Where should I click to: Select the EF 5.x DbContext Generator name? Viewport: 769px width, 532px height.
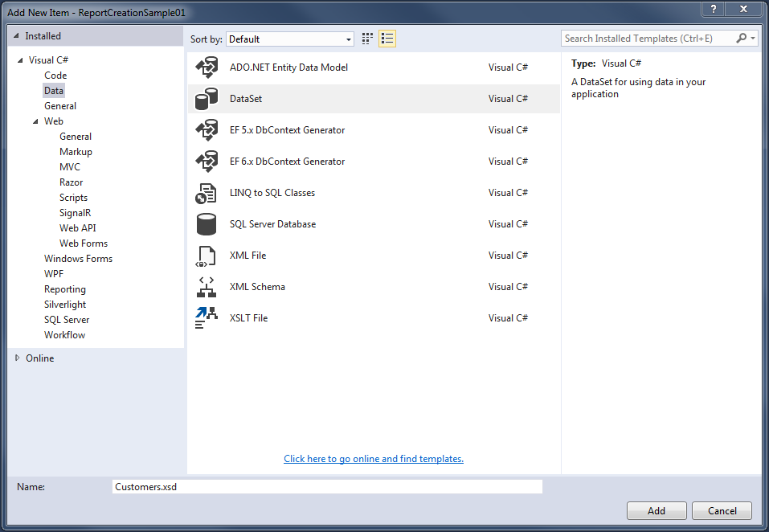click(288, 130)
